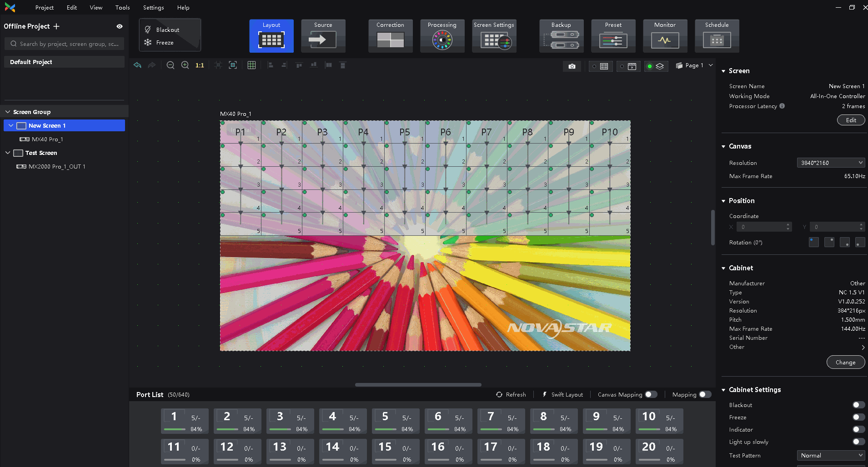Open the Correction module

[x=391, y=36]
